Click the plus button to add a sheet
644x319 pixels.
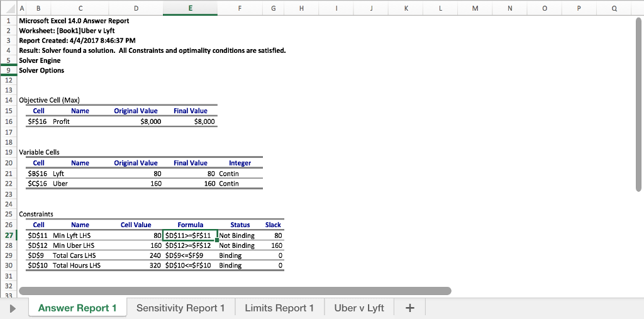410,308
